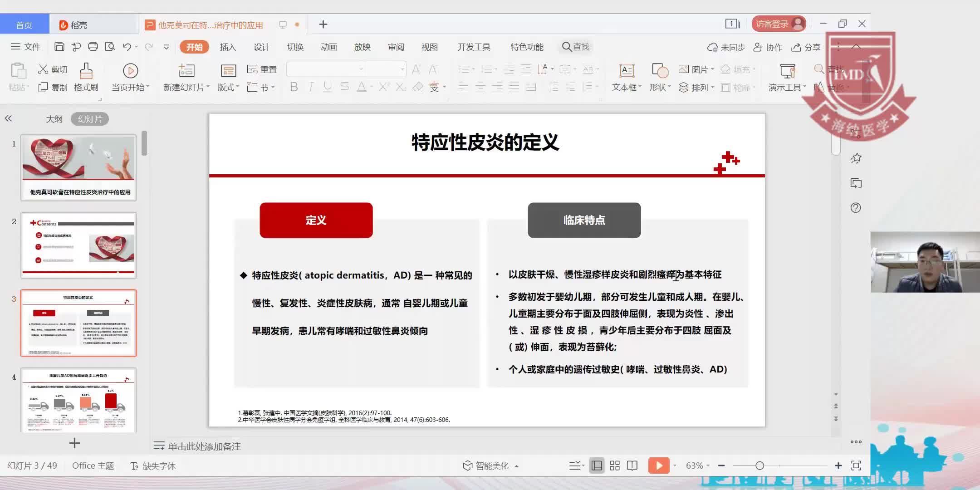The image size is (980, 490).
Task: Click the 排列 arrange icon
Action: pyautogui.click(x=696, y=88)
